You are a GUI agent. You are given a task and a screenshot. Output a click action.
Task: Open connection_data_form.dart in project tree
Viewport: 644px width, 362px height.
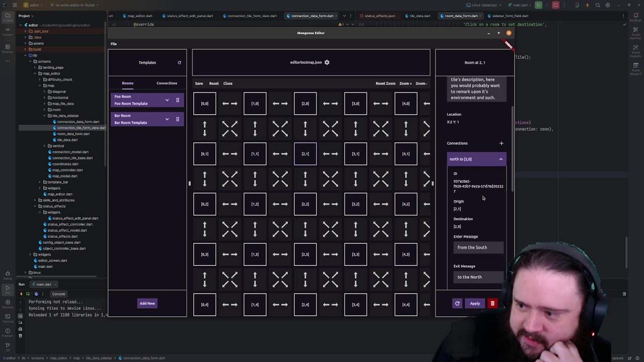coord(78,122)
